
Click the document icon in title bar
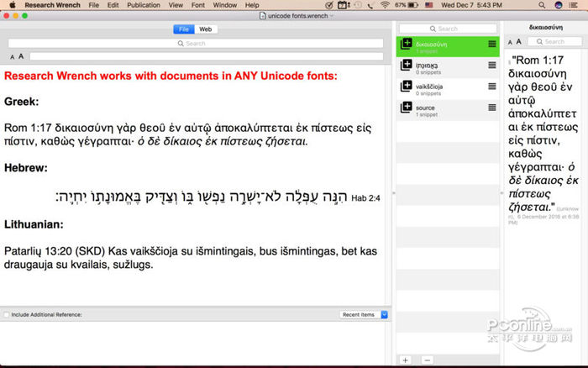click(x=262, y=16)
